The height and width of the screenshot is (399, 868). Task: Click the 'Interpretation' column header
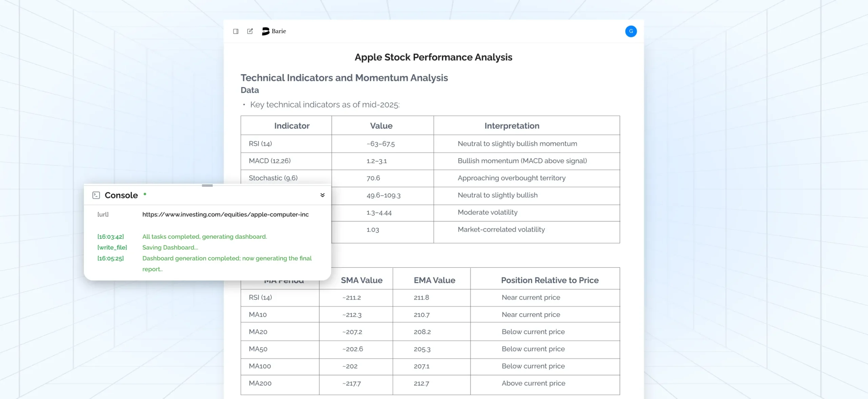[512, 126]
